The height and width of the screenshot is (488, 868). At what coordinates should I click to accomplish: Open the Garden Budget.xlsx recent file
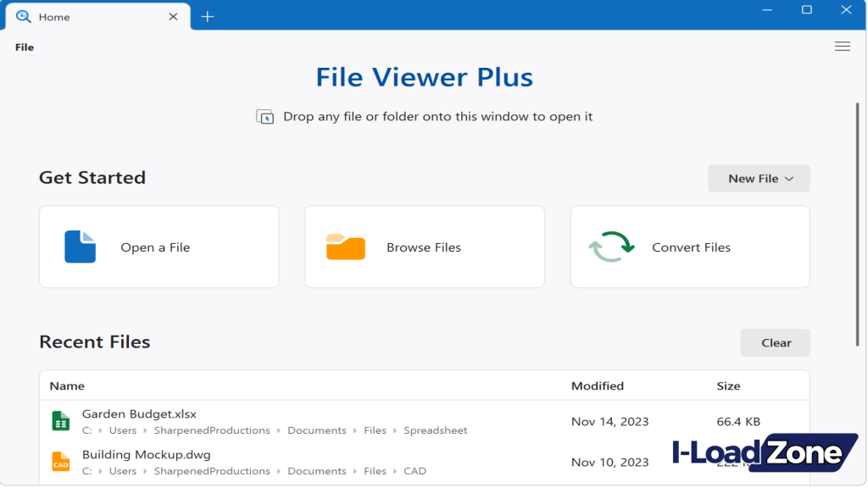pyautogui.click(x=140, y=413)
